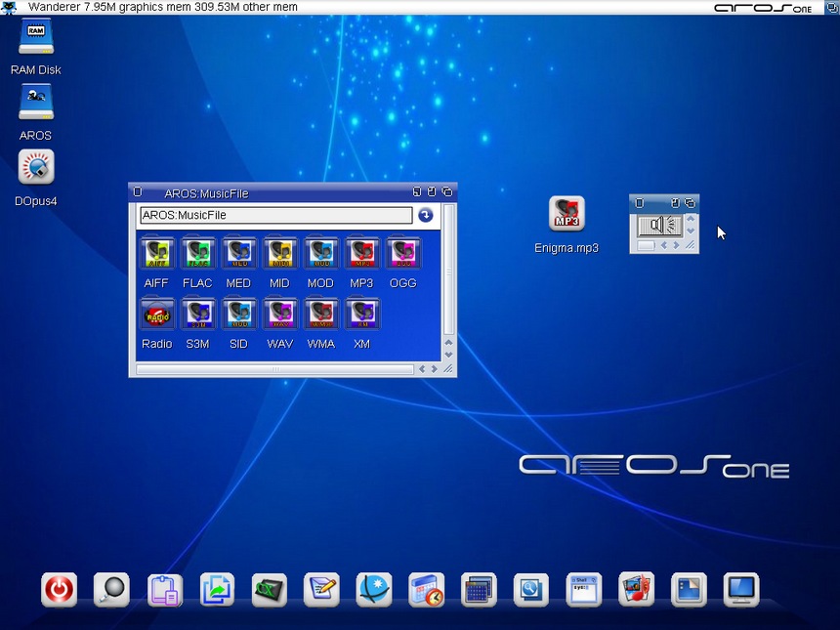The height and width of the screenshot is (630, 840).
Task: Open the magnifier search icon in dock
Action: (x=111, y=589)
